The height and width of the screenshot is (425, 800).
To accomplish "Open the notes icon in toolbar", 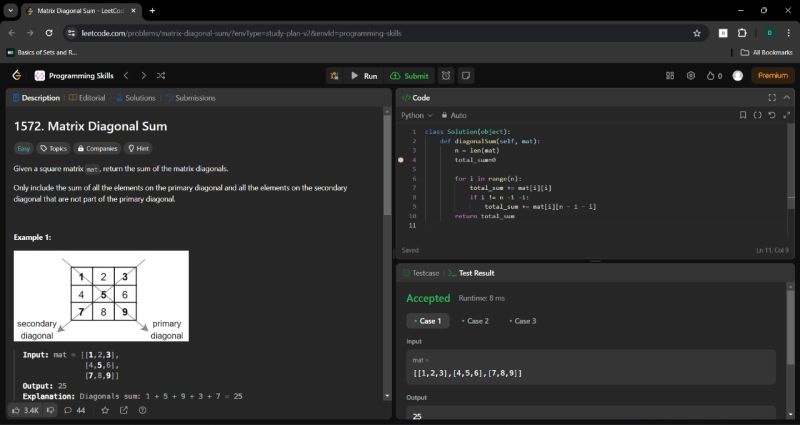I will pyautogui.click(x=465, y=76).
